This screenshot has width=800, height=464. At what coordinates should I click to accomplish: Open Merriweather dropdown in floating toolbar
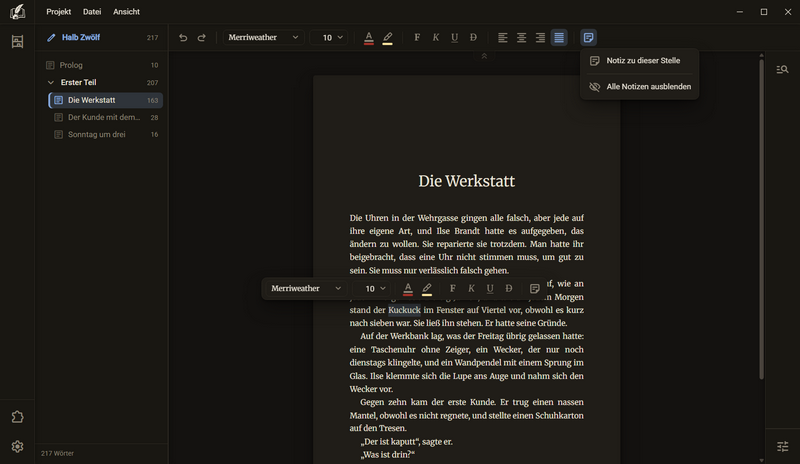click(x=306, y=288)
